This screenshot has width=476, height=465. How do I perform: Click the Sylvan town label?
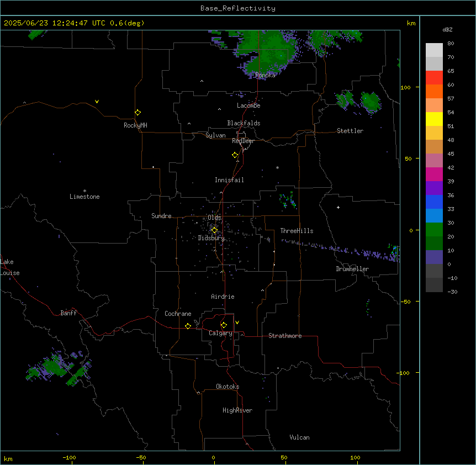point(215,135)
